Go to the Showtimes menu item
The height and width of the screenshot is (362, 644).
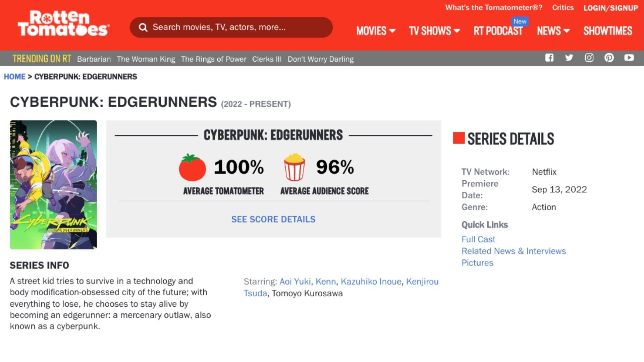[x=608, y=31]
